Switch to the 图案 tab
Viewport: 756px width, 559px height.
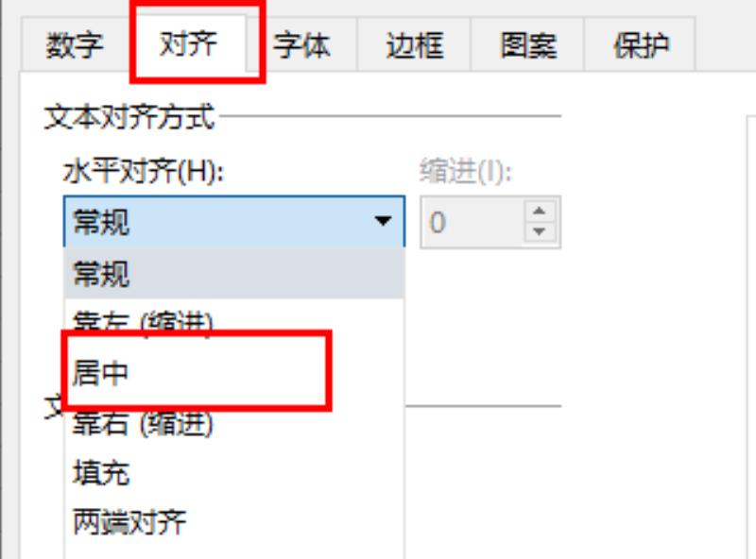point(528,45)
